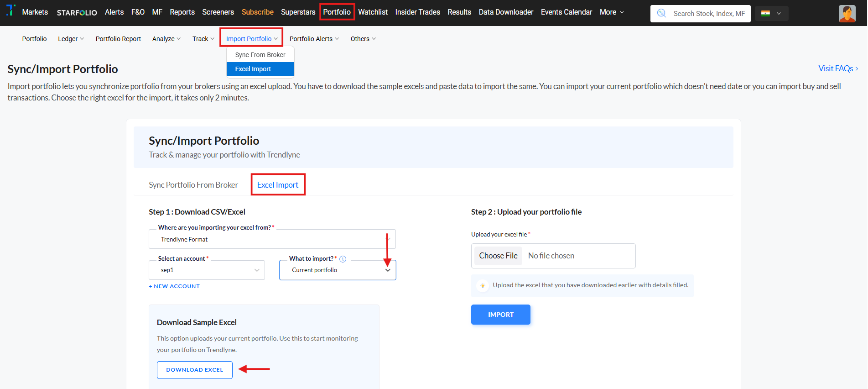Image resolution: width=868 pixels, height=389 pixels.
Task: Open F&O in the top navigation
Action: [138, 12]
